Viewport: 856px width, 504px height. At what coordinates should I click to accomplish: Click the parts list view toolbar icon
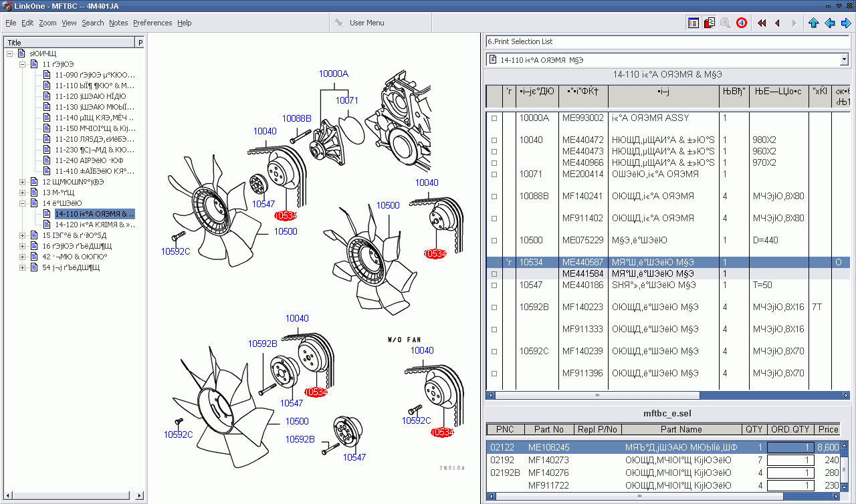tap(693, 23)
